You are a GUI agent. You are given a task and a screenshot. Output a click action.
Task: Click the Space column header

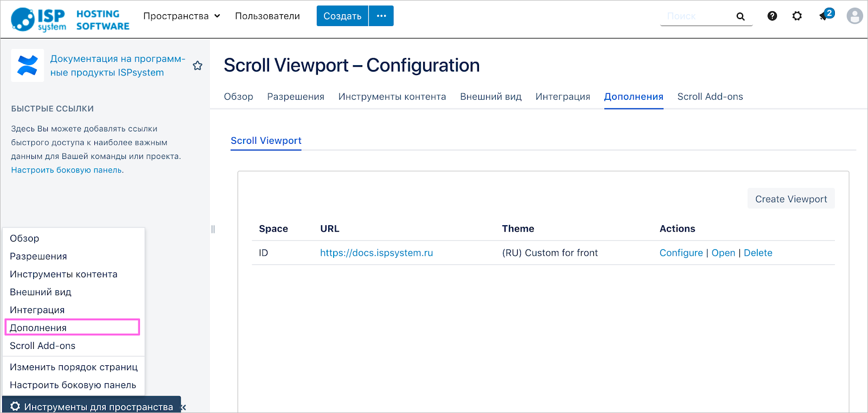coord(273,228)
